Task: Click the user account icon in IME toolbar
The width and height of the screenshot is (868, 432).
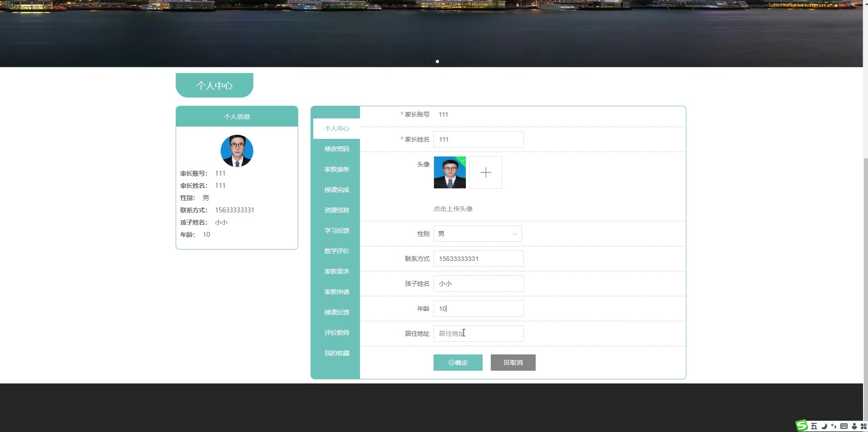Action: pyautogui.click(x=854, y=426)
